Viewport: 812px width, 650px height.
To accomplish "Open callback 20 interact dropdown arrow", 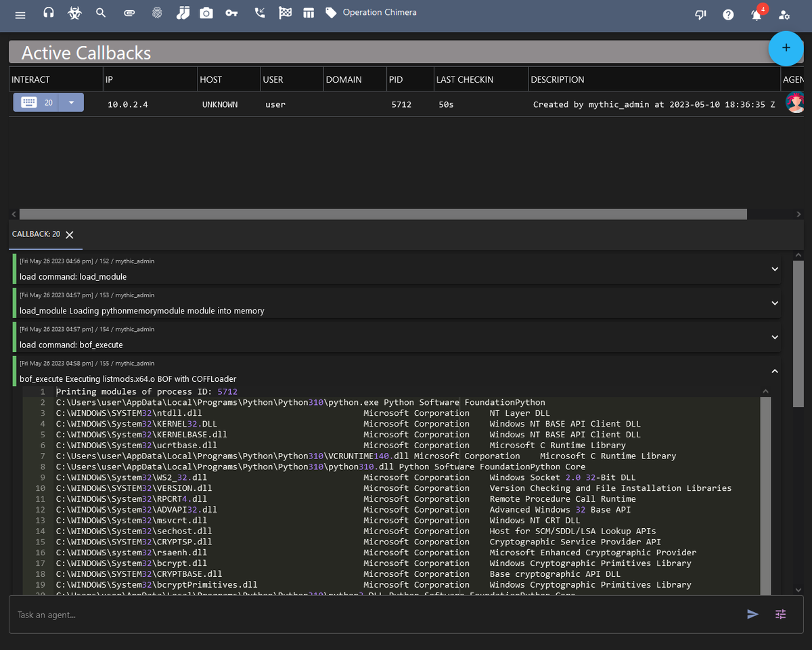I will 72,102.
